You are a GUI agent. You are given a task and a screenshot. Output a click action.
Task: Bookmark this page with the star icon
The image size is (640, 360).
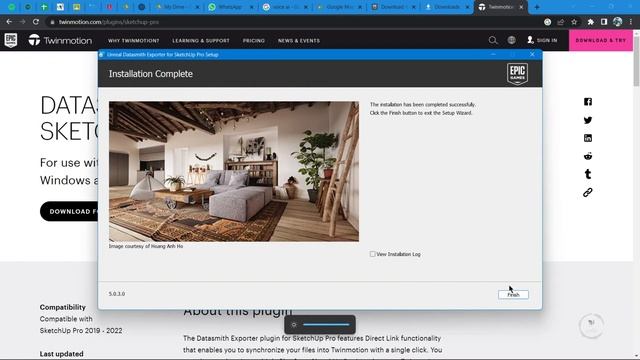coord(574,22)
